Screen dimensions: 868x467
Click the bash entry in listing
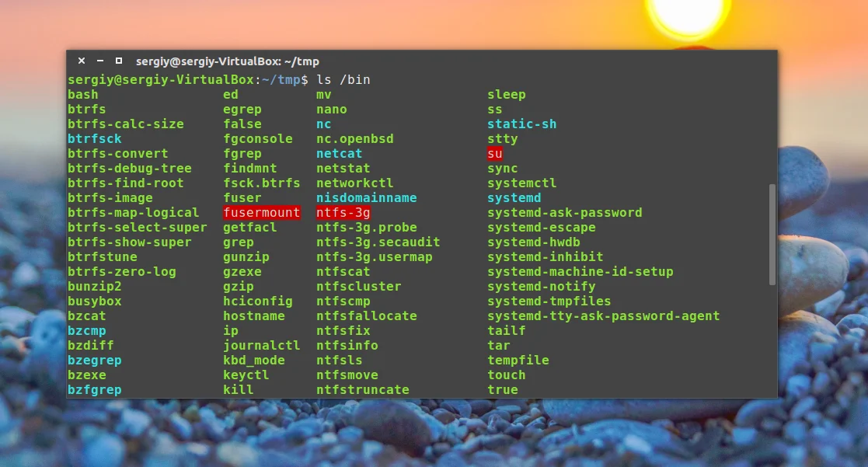(83, 95)
